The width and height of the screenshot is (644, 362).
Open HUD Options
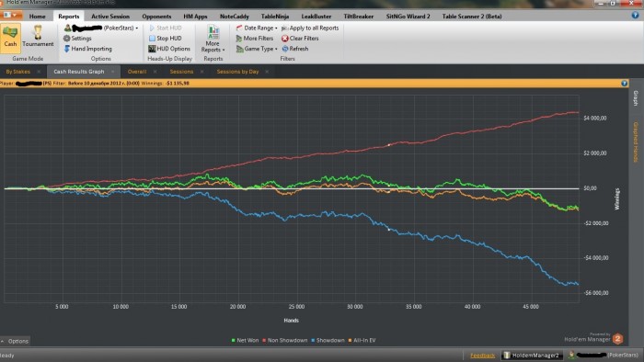click(x=169, y=49)
